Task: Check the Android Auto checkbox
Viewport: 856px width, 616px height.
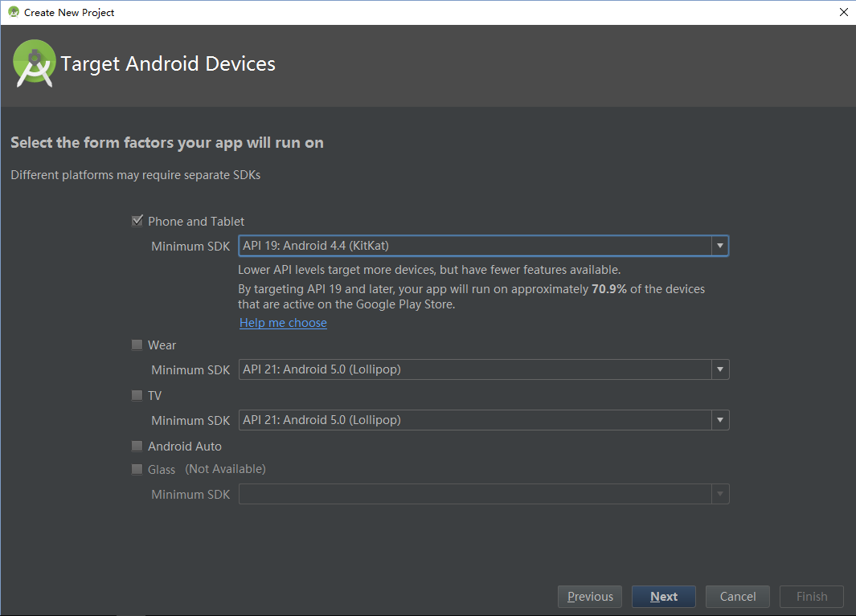Action: pyautogui.click(x=137, y=446)
